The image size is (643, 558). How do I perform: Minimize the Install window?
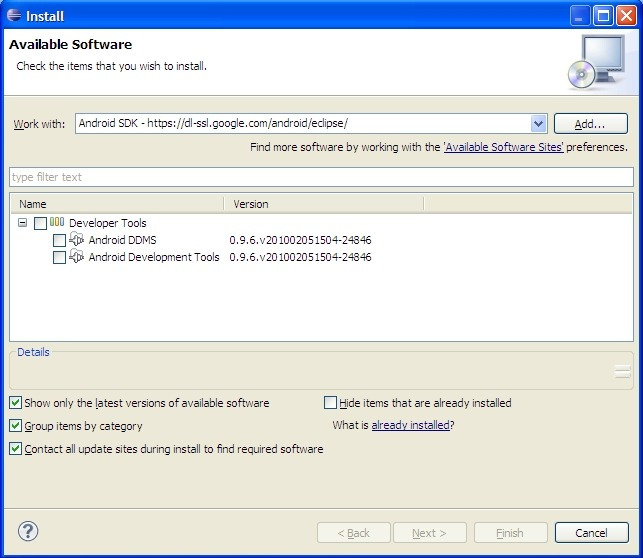point(579,16)
